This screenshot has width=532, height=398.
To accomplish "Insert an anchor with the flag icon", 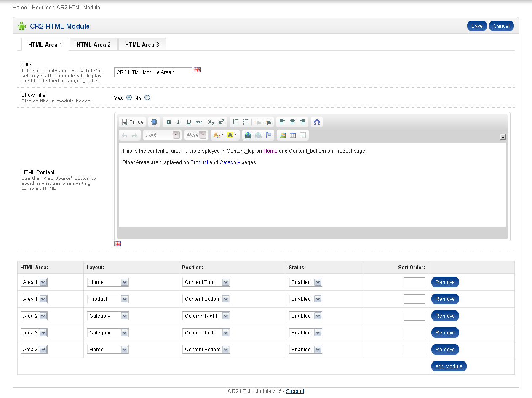I will (268, 135).
